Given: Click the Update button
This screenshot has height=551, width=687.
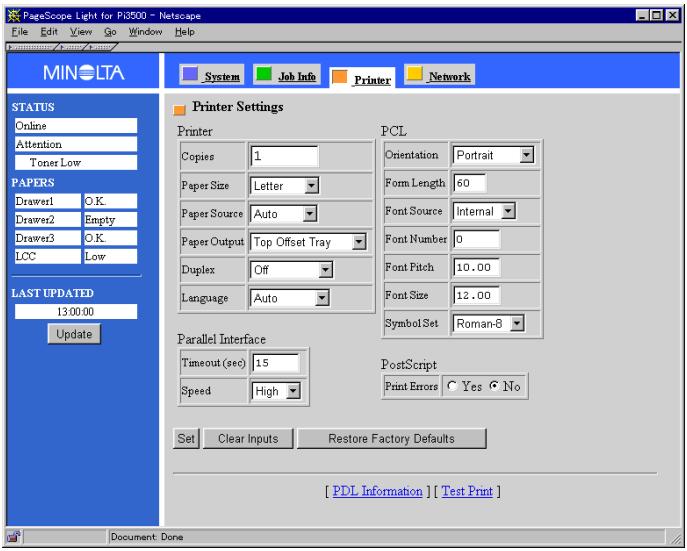Looking at the screenshot, I should (x=74, y=334).
